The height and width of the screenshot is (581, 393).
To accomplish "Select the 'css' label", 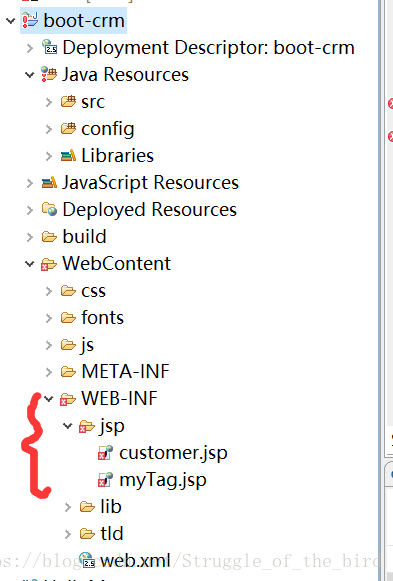I will (93, 291).
